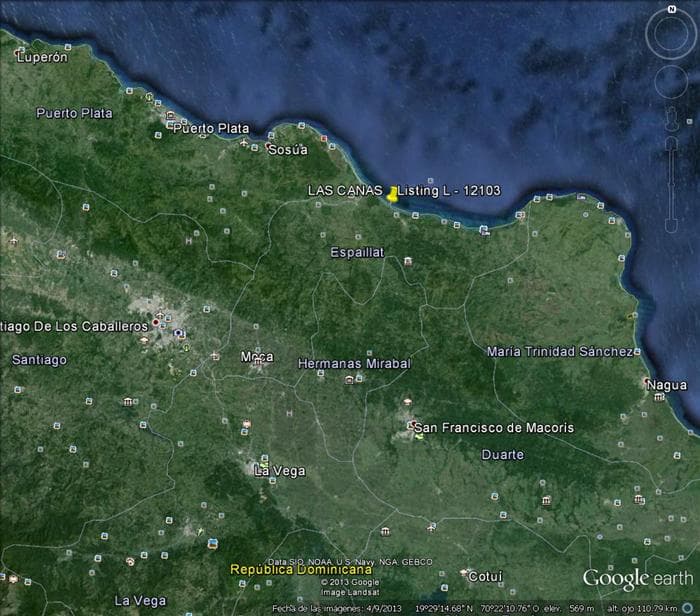Click the zoom in button atop slider
This screenshot has width=700, height=616.
671,143
